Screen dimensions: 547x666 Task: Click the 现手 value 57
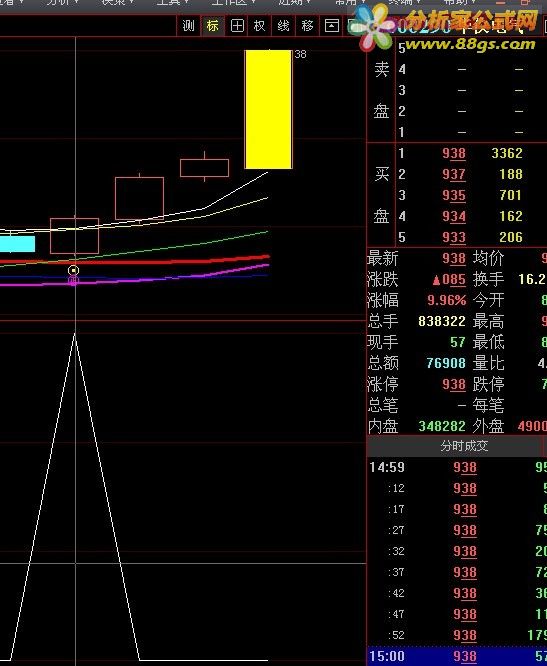[458, 342]
